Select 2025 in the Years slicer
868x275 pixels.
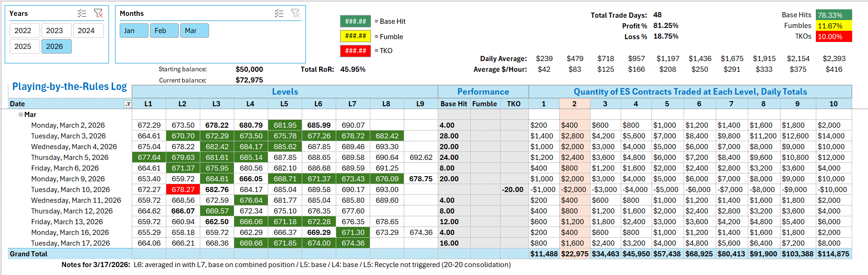point(23,47)
